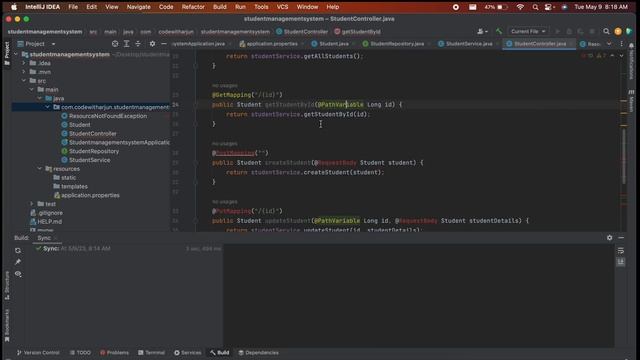Click Expand All icon in Project panel
Viewport: 640px width, 360px height.
(127, 44)
